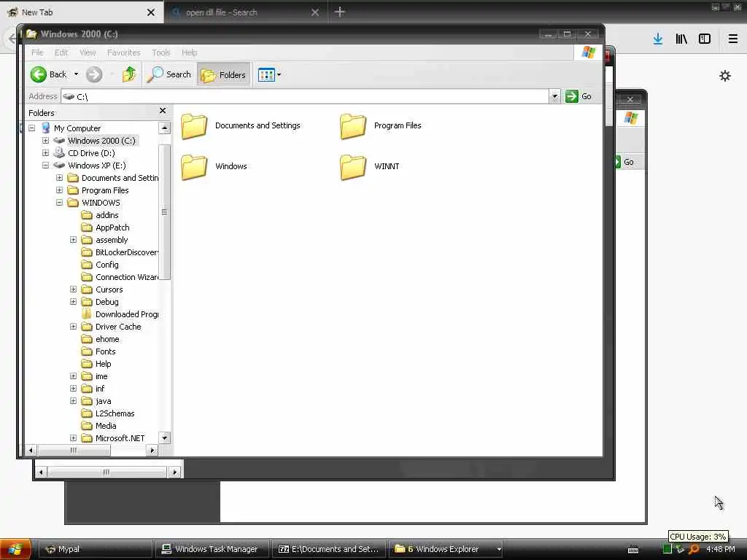Viewport: 747px width, 560px height.
Task: Click the green Go button
Action: click(x=578, y=96)
